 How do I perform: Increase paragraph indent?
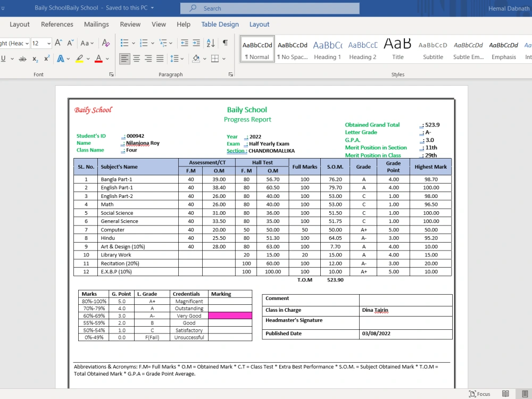tap(196, 43)
